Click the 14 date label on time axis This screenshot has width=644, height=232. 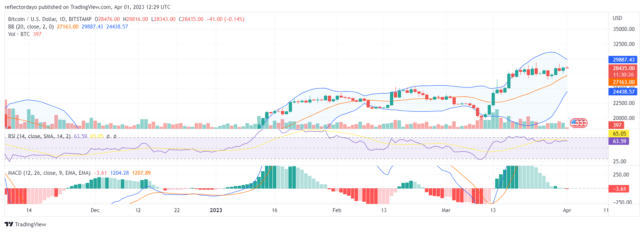pos(29,210)
